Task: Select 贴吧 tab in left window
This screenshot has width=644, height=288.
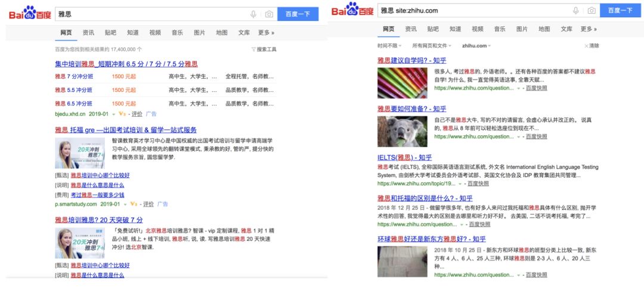Action: click(x=110, y=32)
